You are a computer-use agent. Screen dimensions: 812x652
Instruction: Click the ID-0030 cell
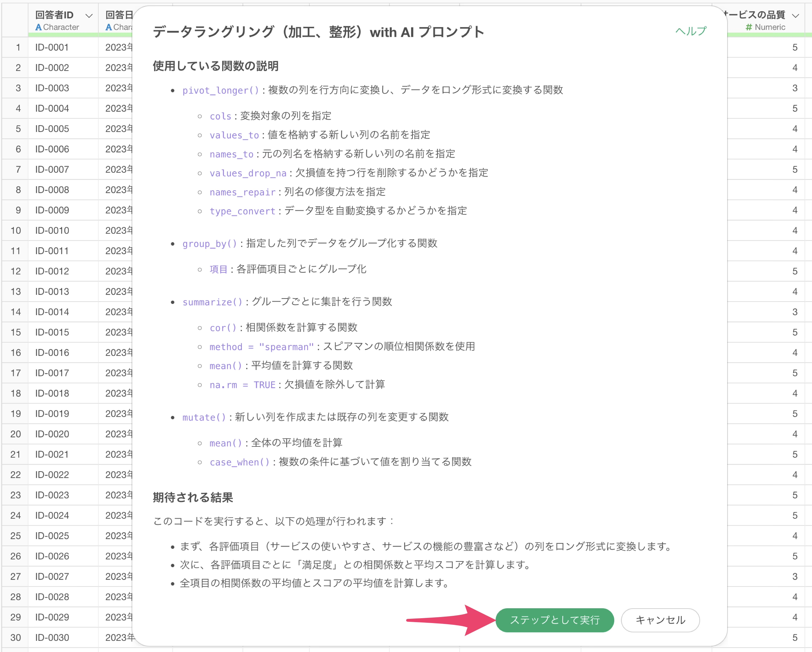coord(52,637)
